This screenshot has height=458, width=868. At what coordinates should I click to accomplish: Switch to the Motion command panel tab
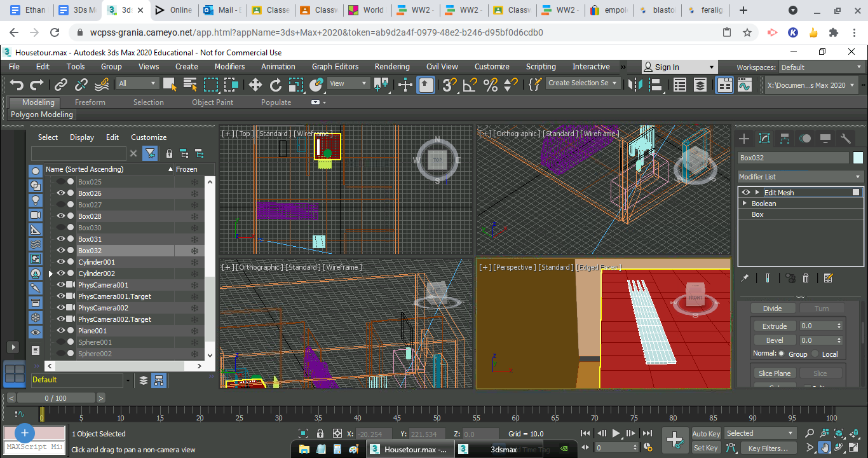(x=805, y=139)
